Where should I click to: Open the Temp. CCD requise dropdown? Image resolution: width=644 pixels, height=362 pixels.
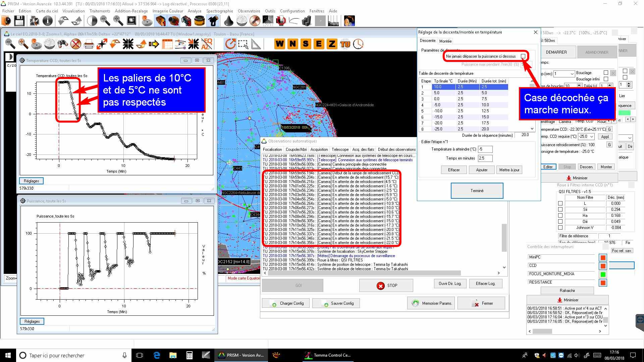[591, 137]
